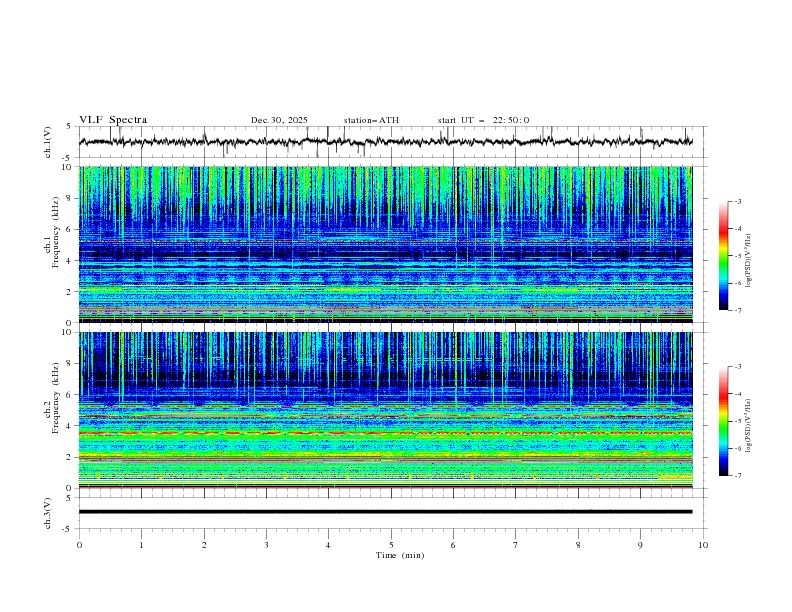The height and width of the screenshot is (612, 792).
Task: Click the lower PSD color scale bar
Action: click(723, 421)
